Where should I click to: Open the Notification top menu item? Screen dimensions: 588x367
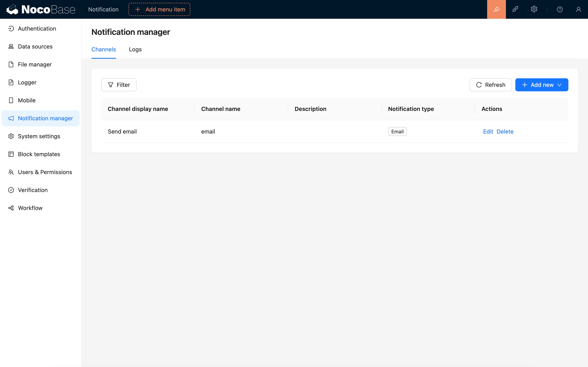103,9
